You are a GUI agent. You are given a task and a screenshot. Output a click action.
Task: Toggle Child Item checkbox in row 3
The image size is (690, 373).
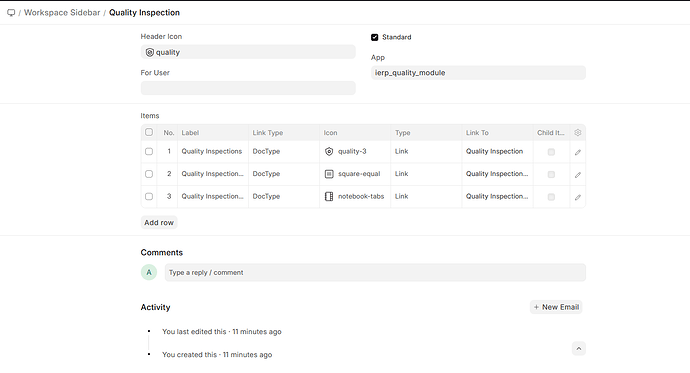coord(551,197)
